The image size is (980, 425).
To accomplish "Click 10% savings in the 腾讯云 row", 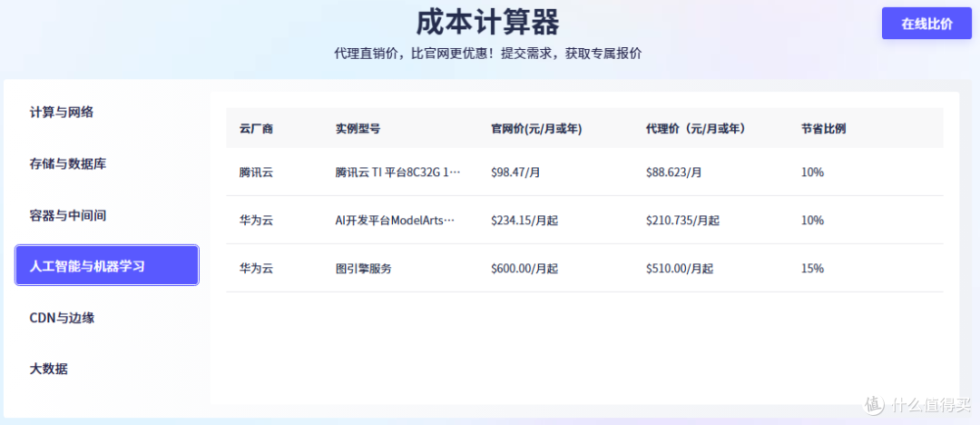I will tap(812, 173).
